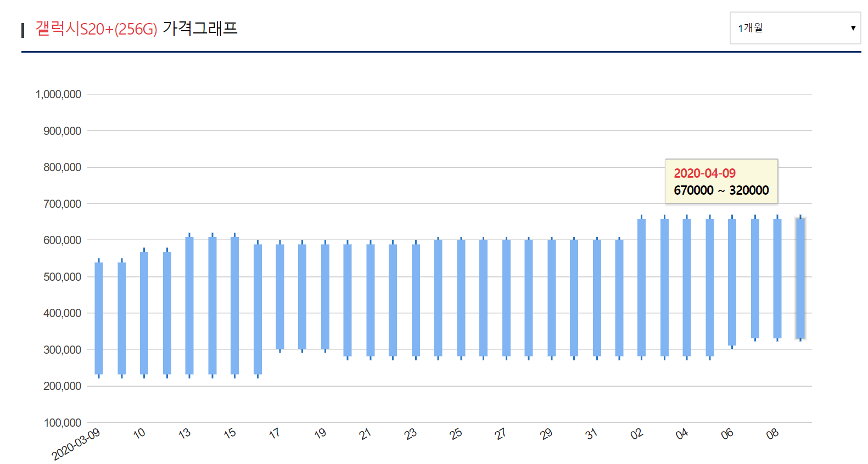Select the price bar labeled 23
The width and height of the screenshot is (868, 464).
click(x=416, y=300)
